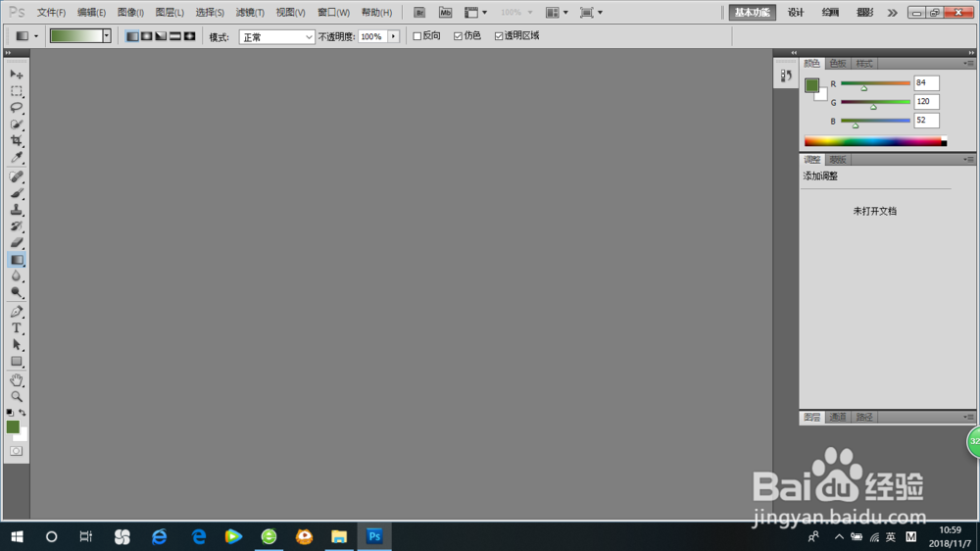Toggle Quick Mask mode

[x=17, y=451]
